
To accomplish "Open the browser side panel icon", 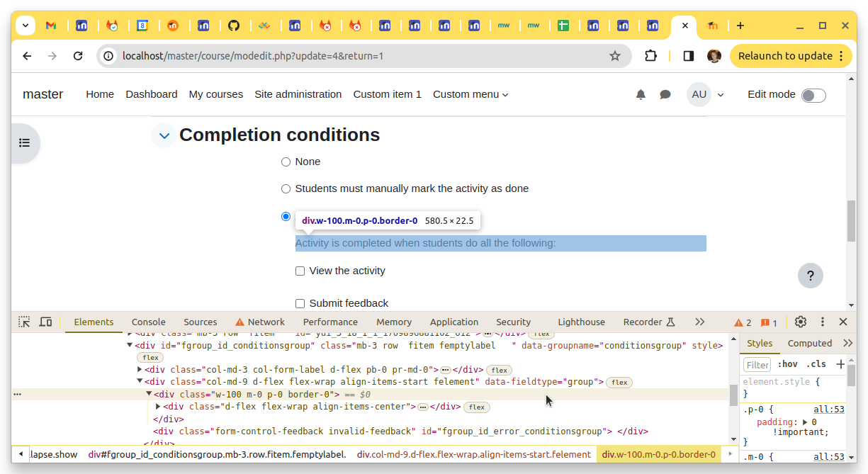I will [688, 56].
